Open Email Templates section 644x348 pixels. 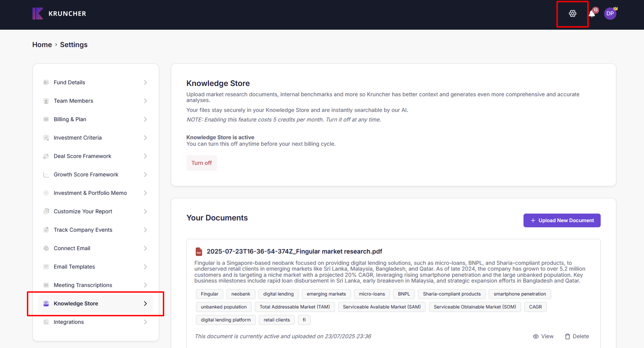click(x=95, y=267)
